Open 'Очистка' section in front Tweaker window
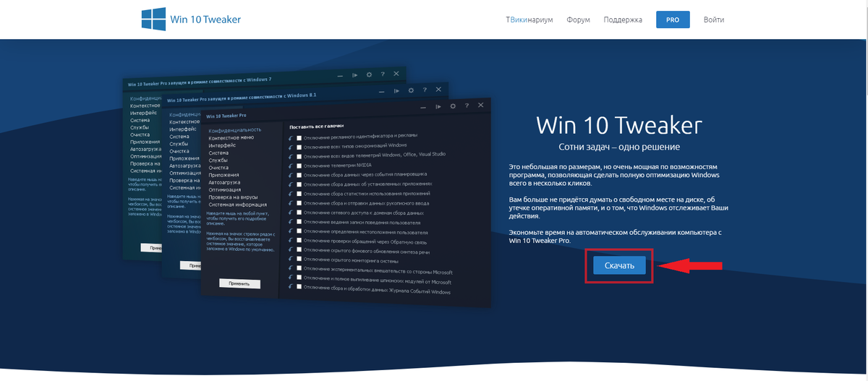Image resolution: width=868 pixels, height=381 pixels. coord(219,167)
